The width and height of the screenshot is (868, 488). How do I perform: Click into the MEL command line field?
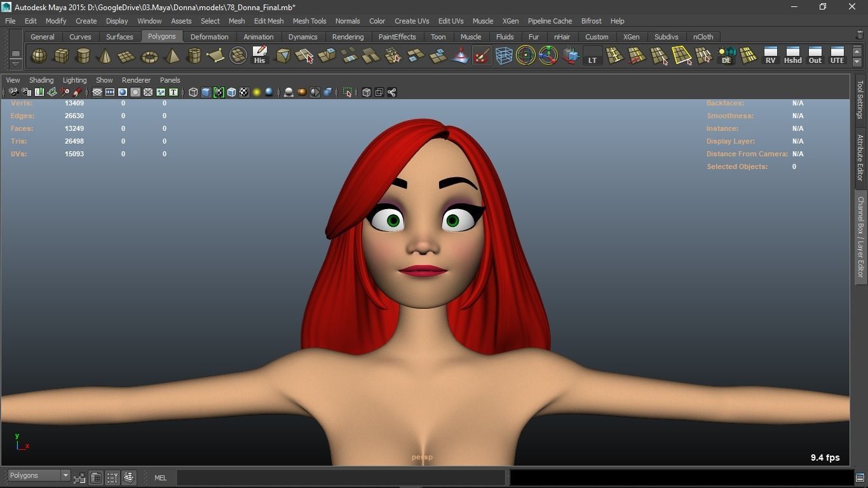point(341,478)
